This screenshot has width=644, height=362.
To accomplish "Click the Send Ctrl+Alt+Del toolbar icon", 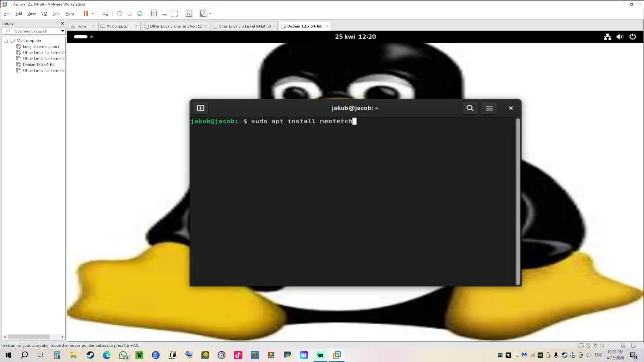I will 105,14.
